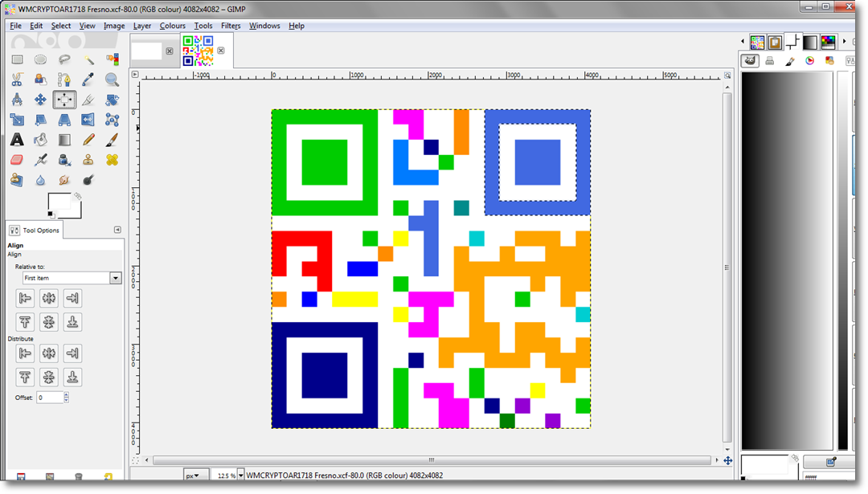Click the foreground colour swatch in toolbox
The width and height of the screenshot is (868, 494).
59,202
